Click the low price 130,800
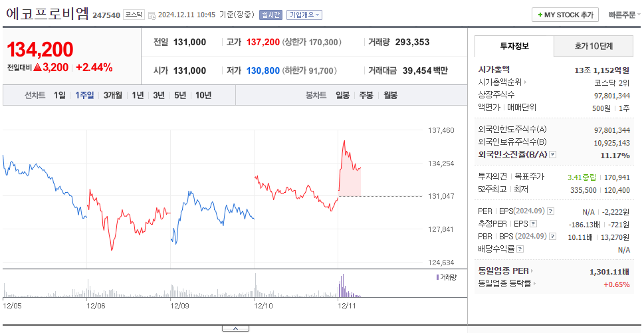The width and height of the screenshot is (644, 333). pyautogui.click(x=263, y=70)
